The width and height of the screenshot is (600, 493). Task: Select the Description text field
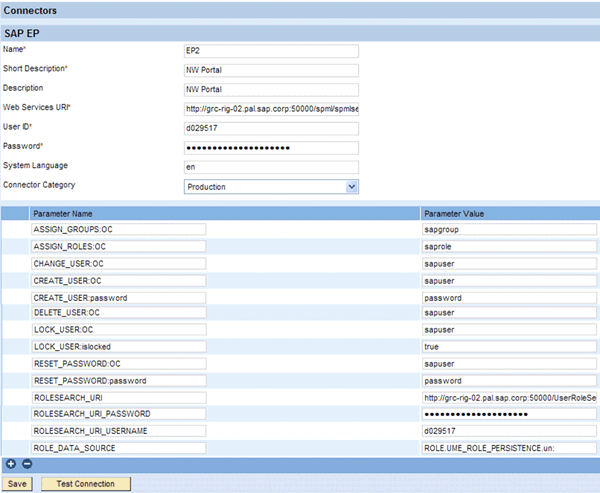[x=271, y=89]
